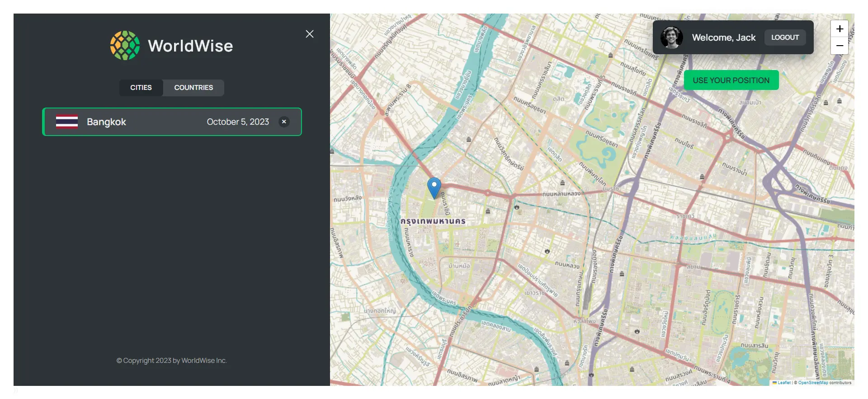Switch to the Cities tab
868x399 pixels.
click(x=141, y=88)
